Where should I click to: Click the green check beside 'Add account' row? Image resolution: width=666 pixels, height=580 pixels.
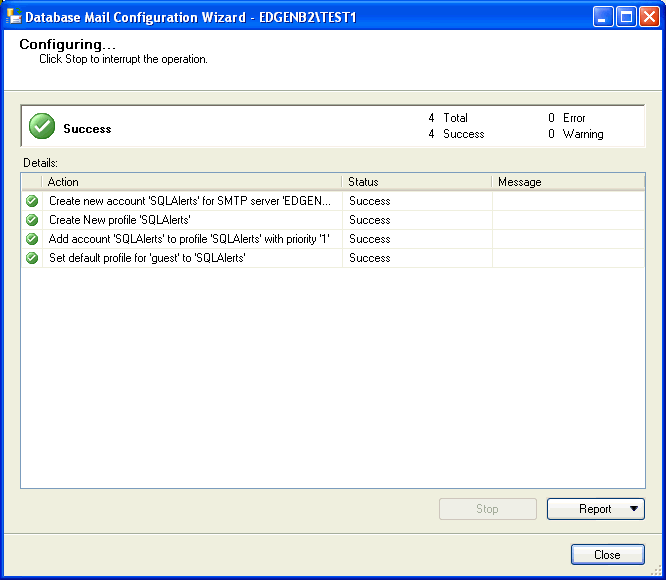[32, 239]
